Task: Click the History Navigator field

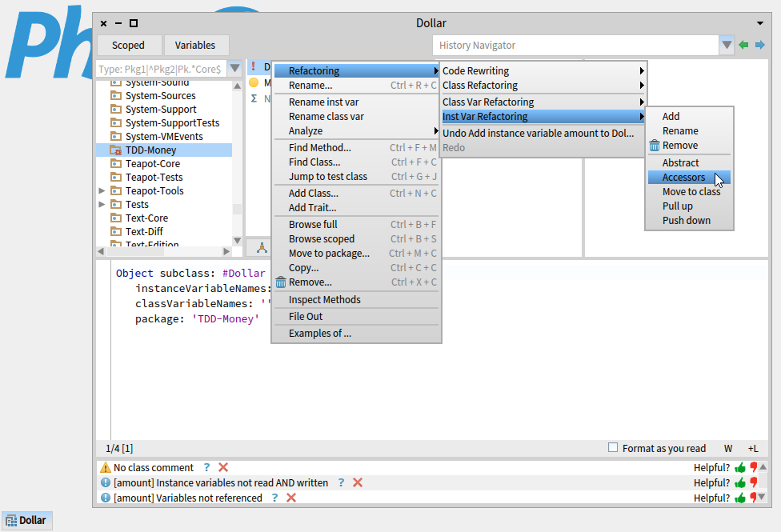Action: pyautogui.click(x=576, y=46)
